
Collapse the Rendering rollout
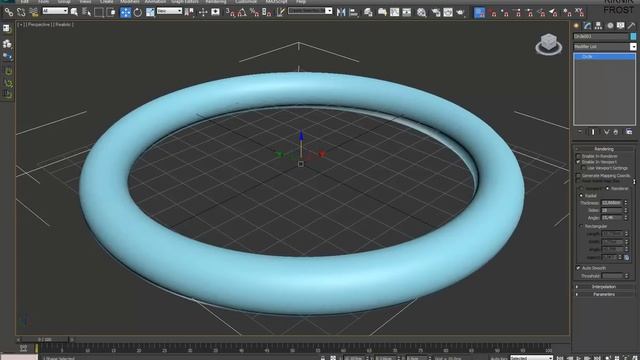604,149
